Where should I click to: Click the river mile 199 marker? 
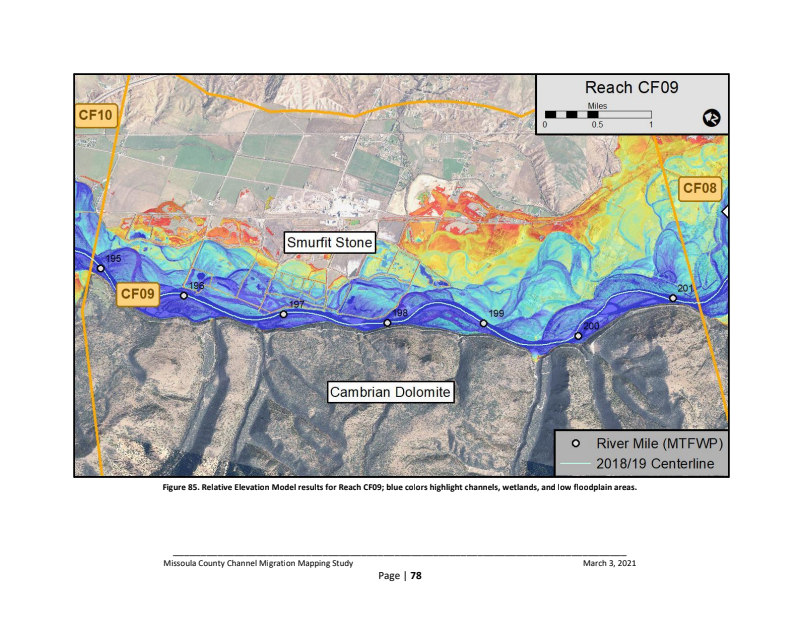484,323
